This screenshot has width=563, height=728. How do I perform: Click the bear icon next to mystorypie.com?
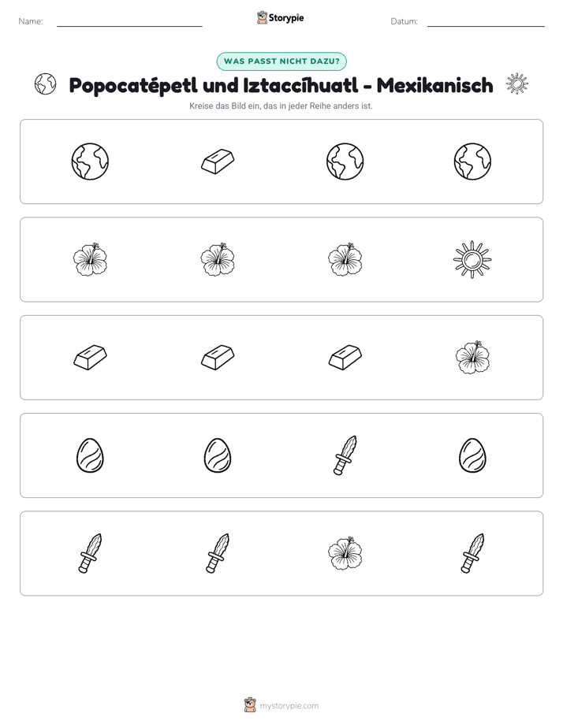(250, 705)
